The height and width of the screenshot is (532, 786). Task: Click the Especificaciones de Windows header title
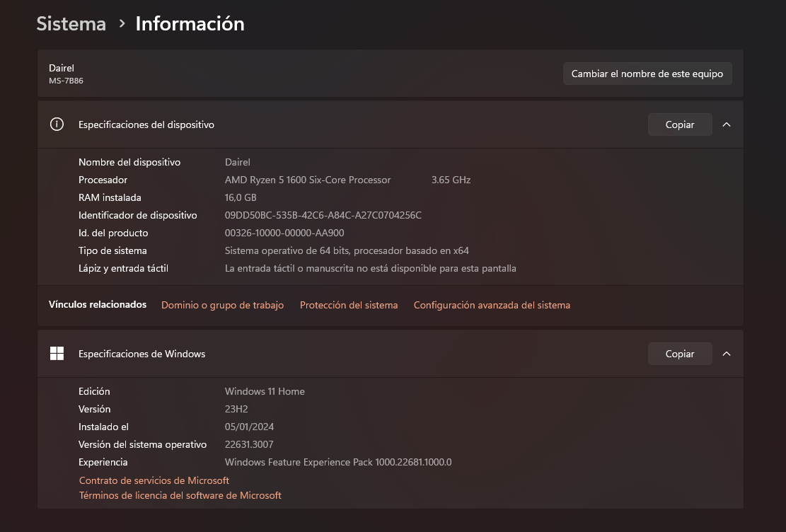pos(142,354)
